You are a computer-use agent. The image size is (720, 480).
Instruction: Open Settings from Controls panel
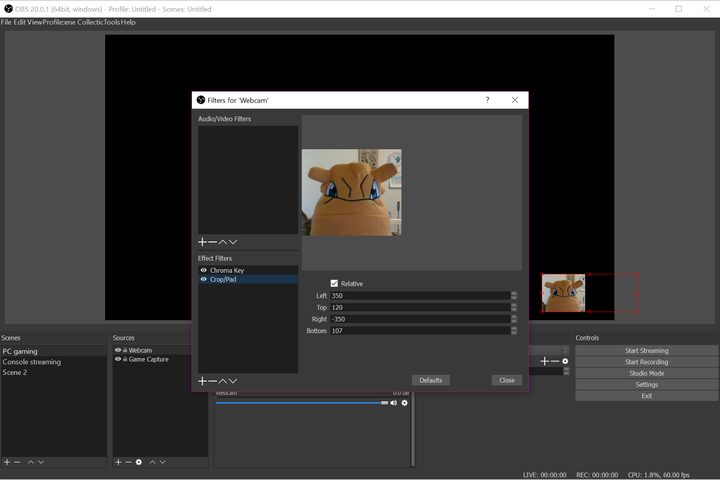pos(647,384)
